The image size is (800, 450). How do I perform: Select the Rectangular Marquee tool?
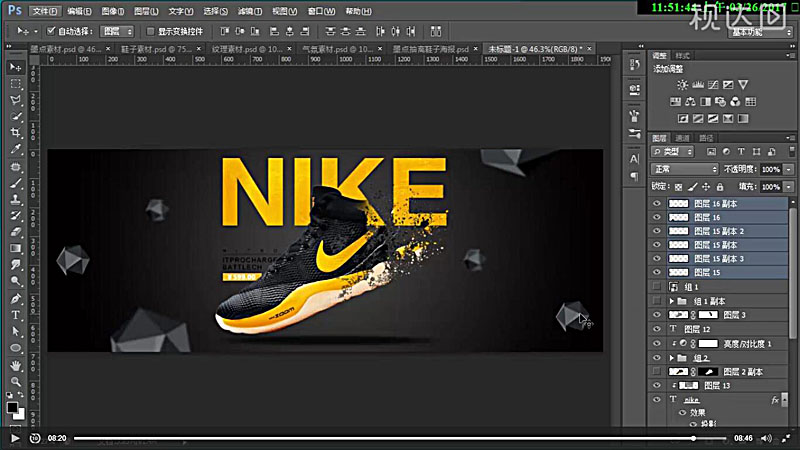(x=16, y=84)
